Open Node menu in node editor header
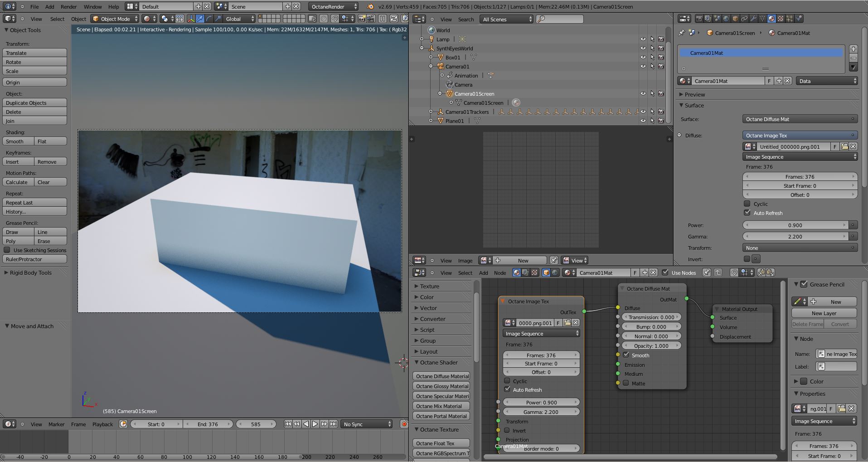Screen dimensions: 868x462 coord(500,272)
